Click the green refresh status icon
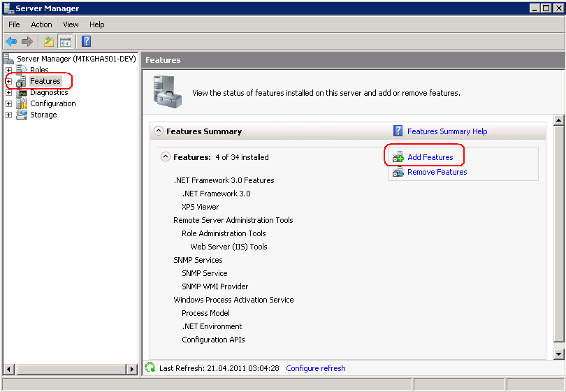Image resolution: width=566 pixels, height=392 pixels. 150,368
